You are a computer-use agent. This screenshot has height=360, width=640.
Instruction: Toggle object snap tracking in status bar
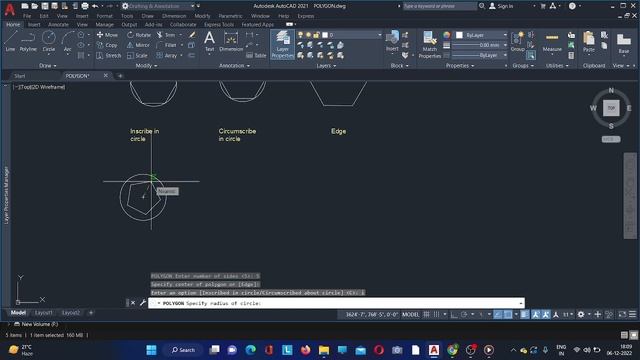pyautogui.click(x=498, y=314)
